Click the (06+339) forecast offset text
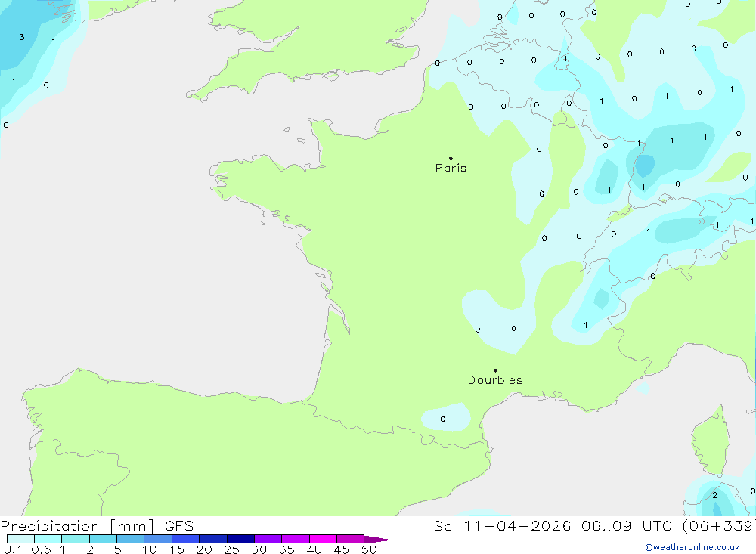Viewport: 756px width, 554px height. [x=720, y=526]
